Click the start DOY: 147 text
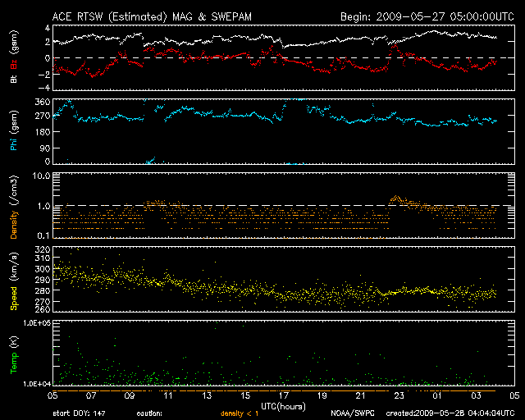The image size is (525, 420). [x=80, y=413]
